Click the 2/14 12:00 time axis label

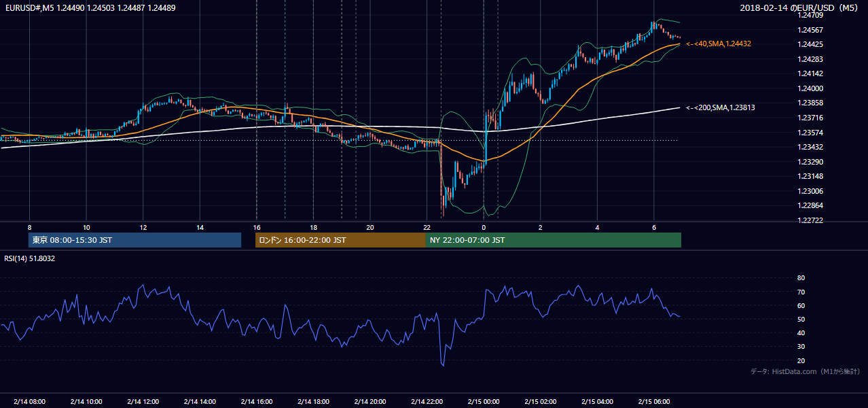pyautogui.click(x=143, y=402)
